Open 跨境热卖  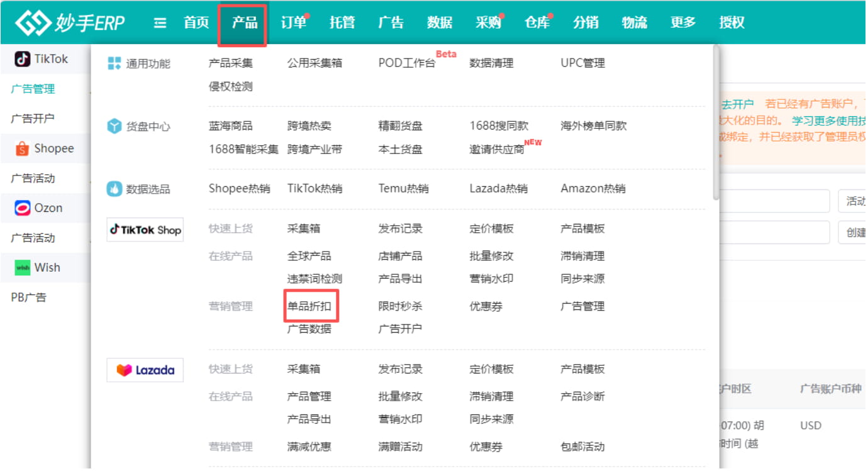(309, 126)
